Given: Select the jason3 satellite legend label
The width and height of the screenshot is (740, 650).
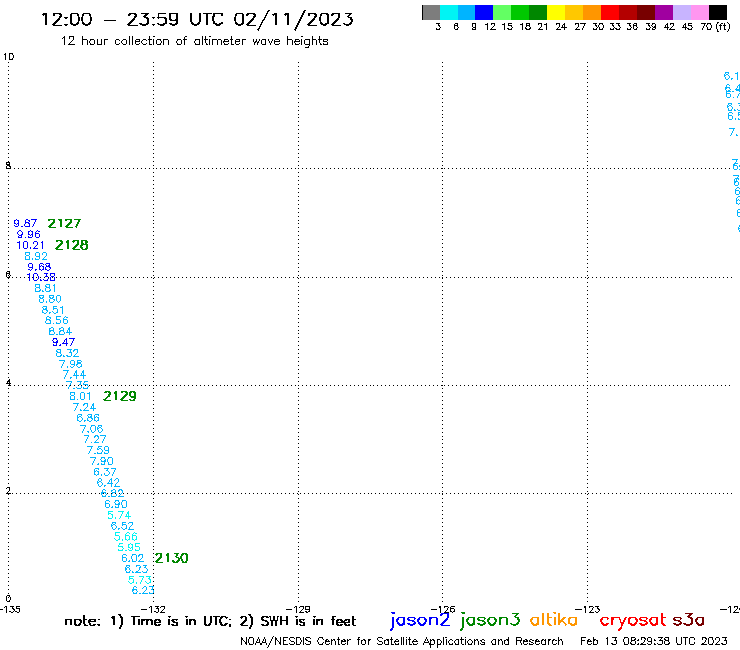Looking at the screenshot, I should [x=489, y=620].
